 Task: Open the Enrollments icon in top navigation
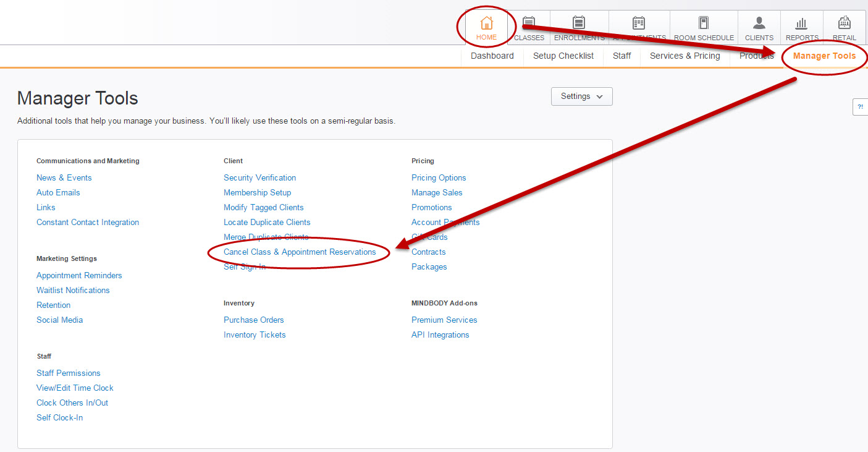579,23
